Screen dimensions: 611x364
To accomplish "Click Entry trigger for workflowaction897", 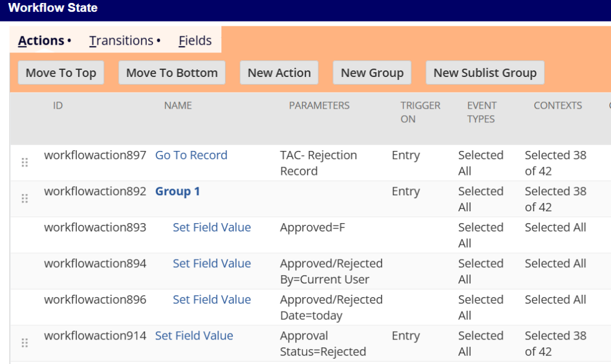I will (406, 155).
